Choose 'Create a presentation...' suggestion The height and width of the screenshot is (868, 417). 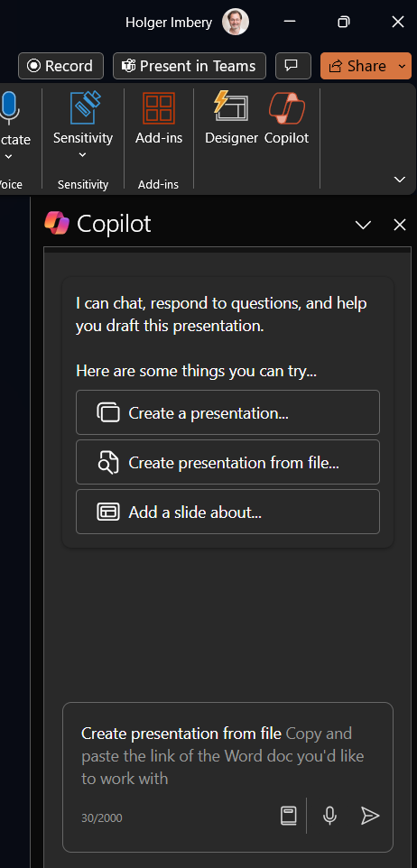click(x=227, y=412)
